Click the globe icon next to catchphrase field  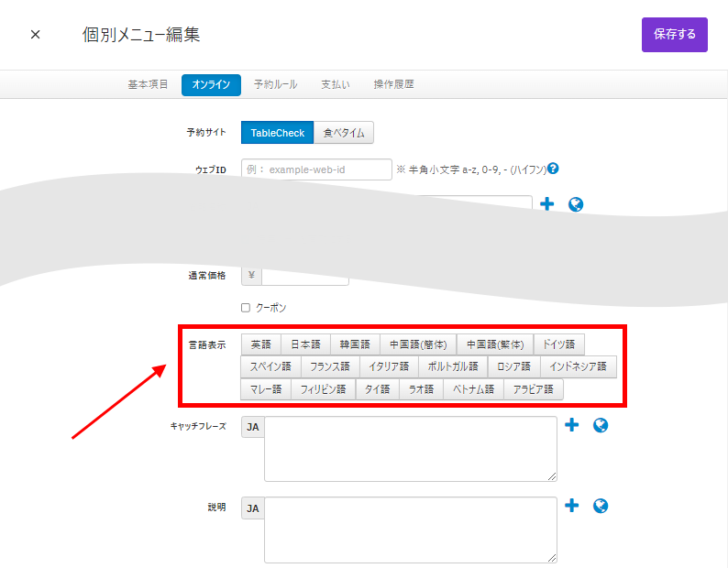pos(601,425)
